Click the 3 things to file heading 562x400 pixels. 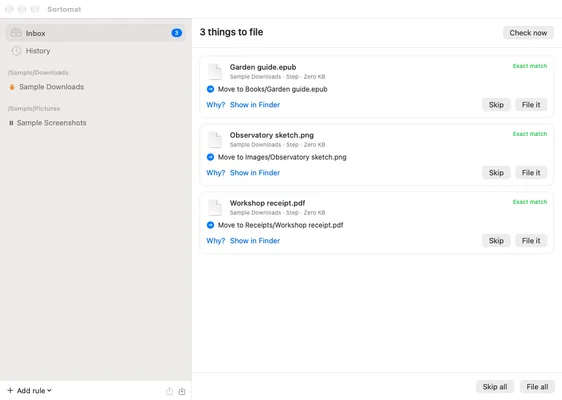(x=231, y=32)
